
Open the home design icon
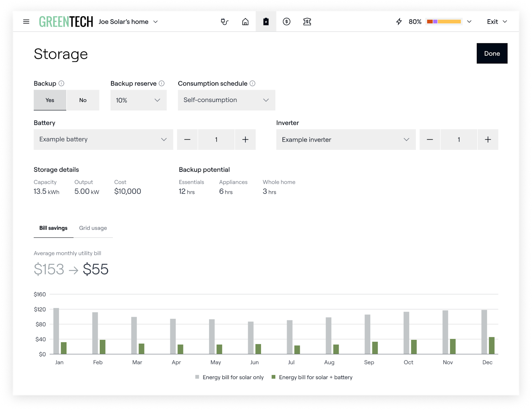(x=245, y=22)
